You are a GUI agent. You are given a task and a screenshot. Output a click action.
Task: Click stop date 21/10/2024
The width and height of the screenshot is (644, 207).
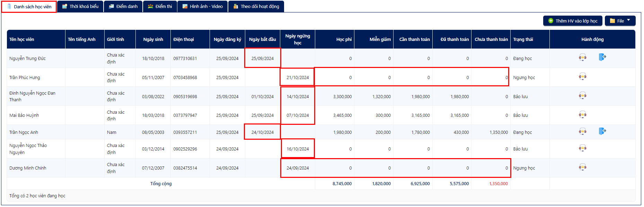coord(298,77)
